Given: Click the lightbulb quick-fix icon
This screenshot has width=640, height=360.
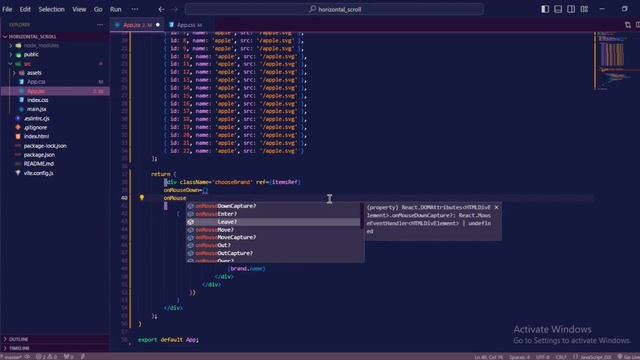Looking at the screenshot, I should (x=142, y=198).
